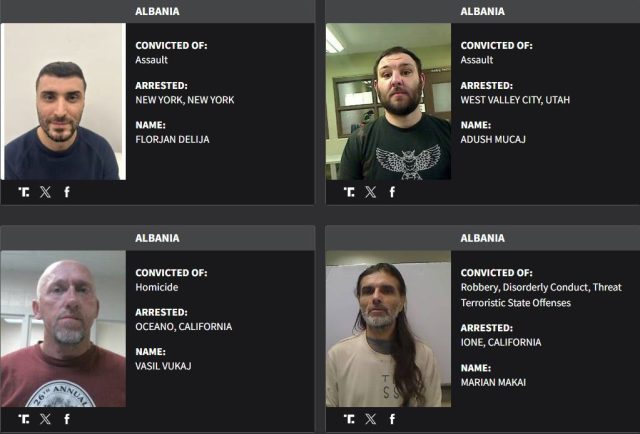The width and height of the screenshot is (640, 434).
Task: Open Adush Mucaj's photo
Action: [x=389, y=101]
